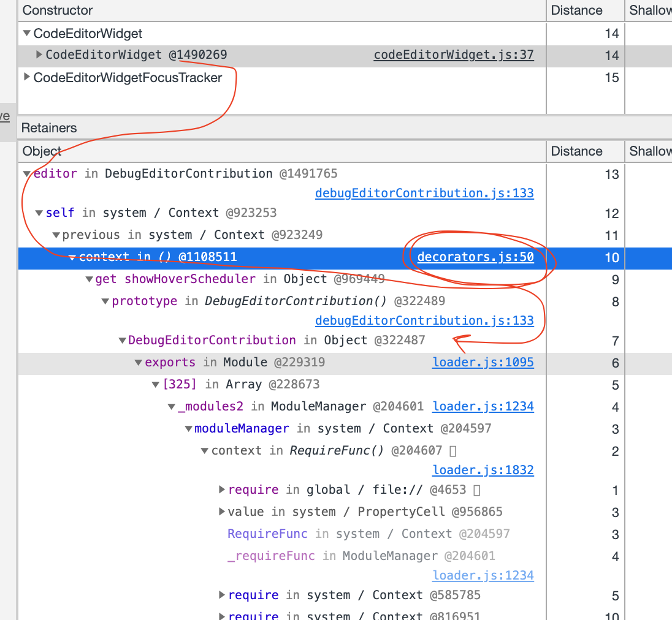This screenshot has height=620, width=672.
Task: Collapse the _modules2 in ModuleManager node
Action: point(172,406)
